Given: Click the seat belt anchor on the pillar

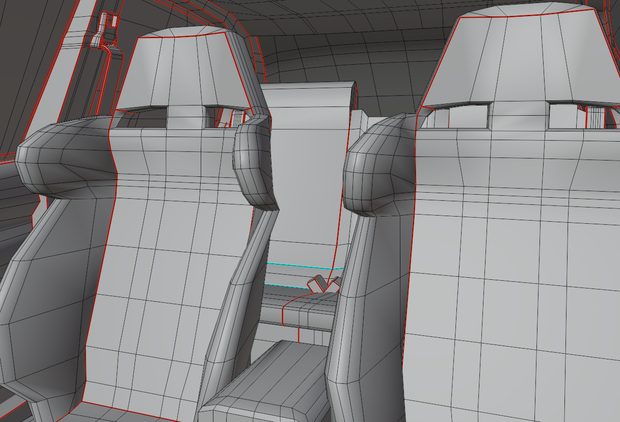Looking at the screenshot, I should 106,30.
